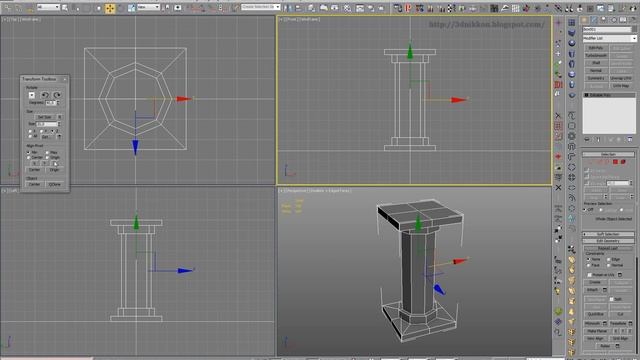Collapse the Selection rollout header

[x=608, y=154]
